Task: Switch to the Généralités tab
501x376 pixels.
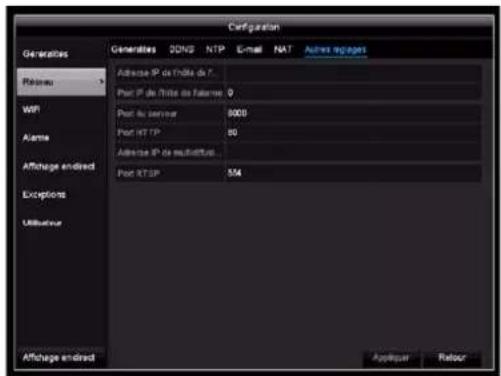Action: pos(133,49)
